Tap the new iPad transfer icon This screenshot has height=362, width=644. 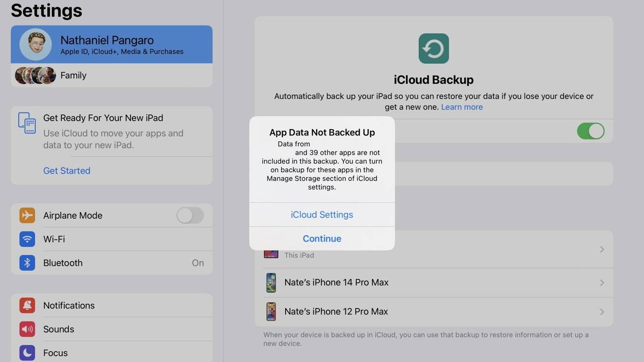27,123
